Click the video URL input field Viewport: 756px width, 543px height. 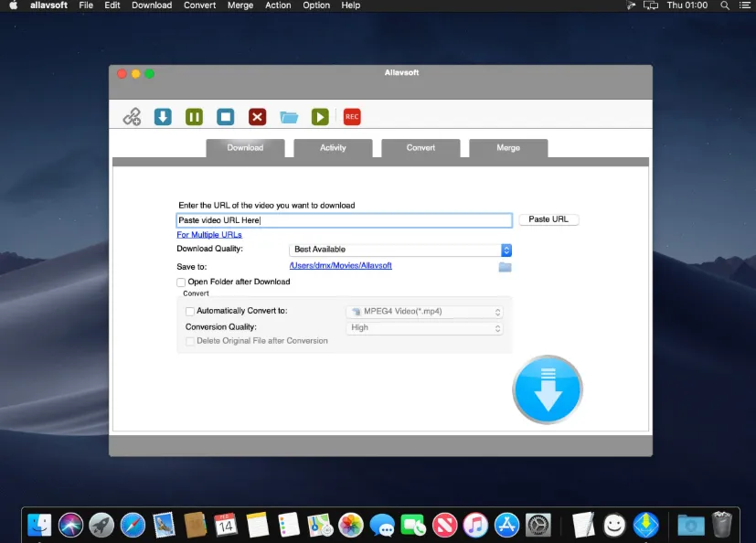pos(345,220)
